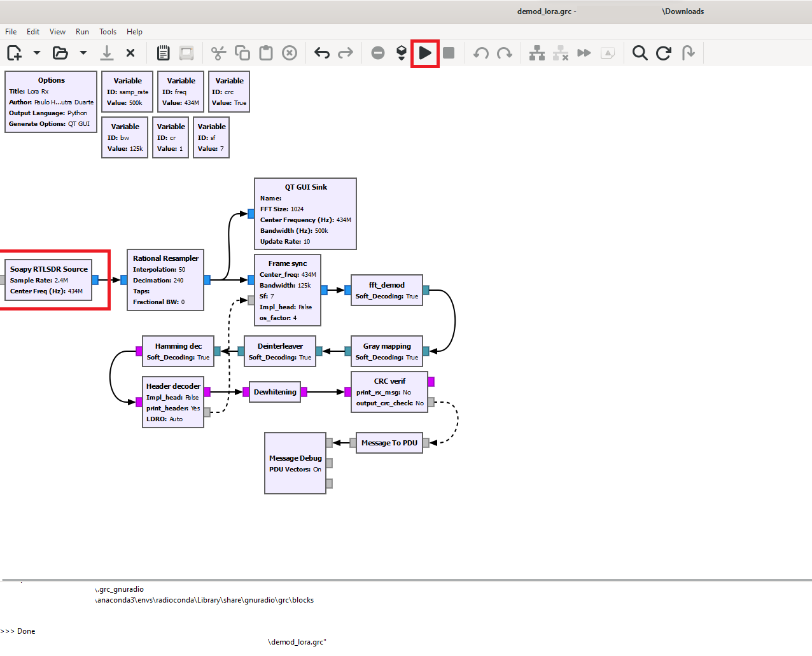
Task: Select the QT GUI Sink block
Action: 305,214
